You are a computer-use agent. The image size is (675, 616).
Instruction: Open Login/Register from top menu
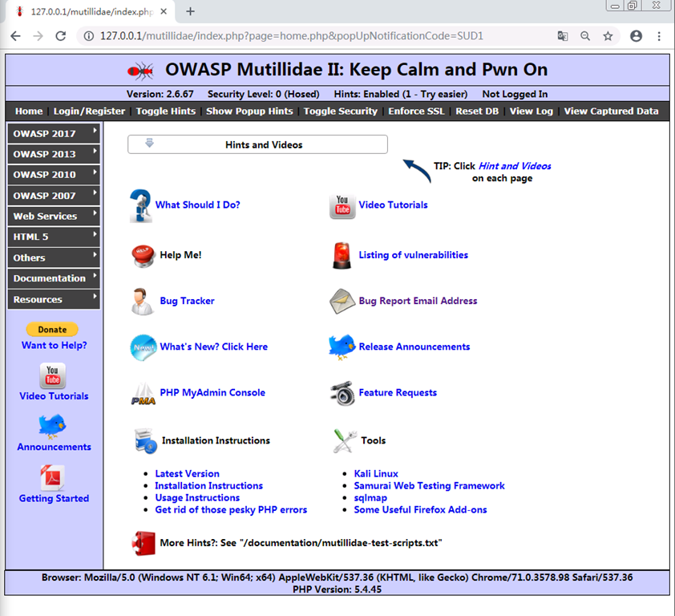[89, 111]
